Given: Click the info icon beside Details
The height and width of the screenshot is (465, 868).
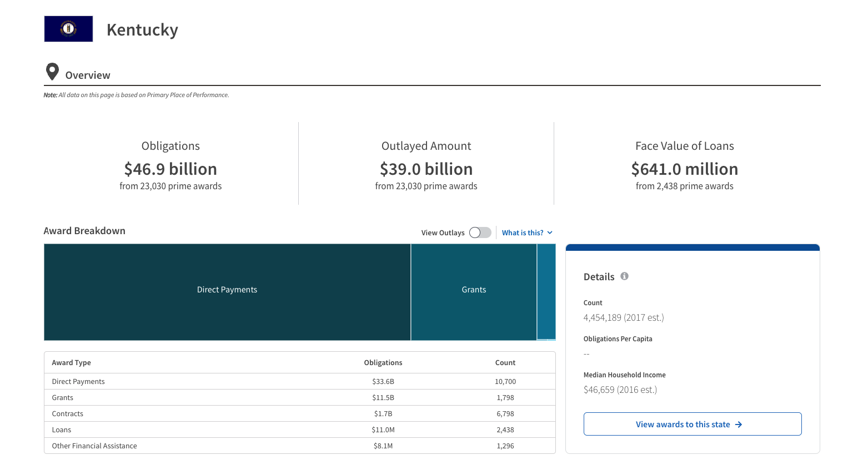Looking at the screenshot, I should 624,276.
